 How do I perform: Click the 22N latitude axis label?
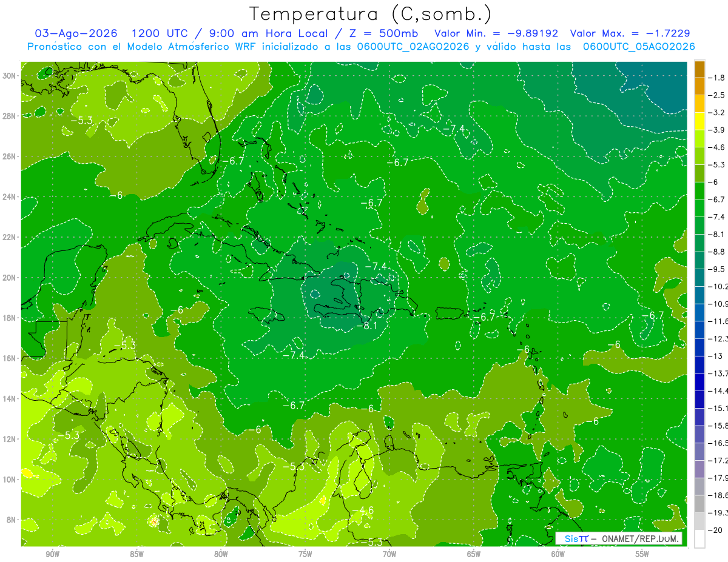[9, 237]
